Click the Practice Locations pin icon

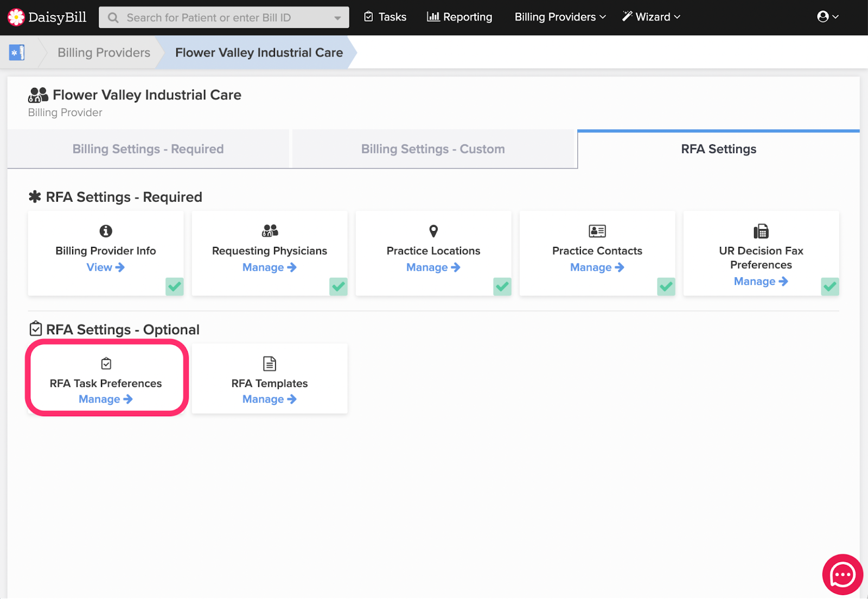[x=433, y=231]
